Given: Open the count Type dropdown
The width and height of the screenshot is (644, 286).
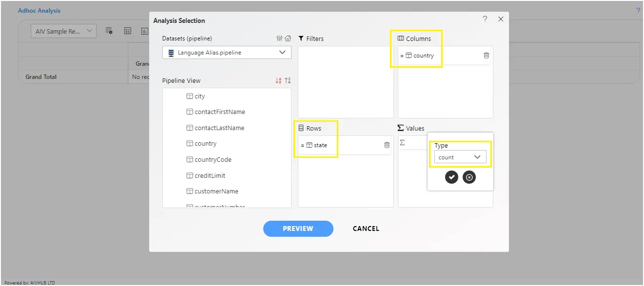Looking at the screenshot, I should [x=460, y=157].
